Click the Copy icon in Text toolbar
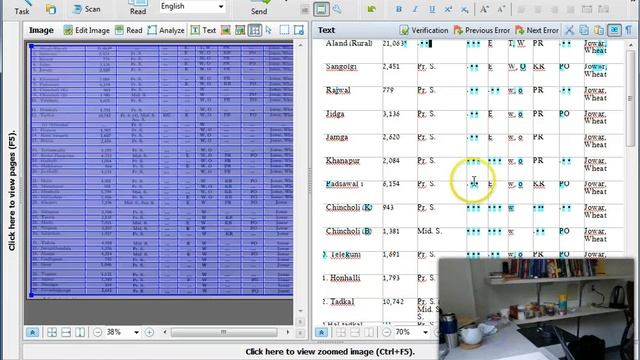Viewport: 640px width, 360px height. pyautogui.click(x=584, y=30)
